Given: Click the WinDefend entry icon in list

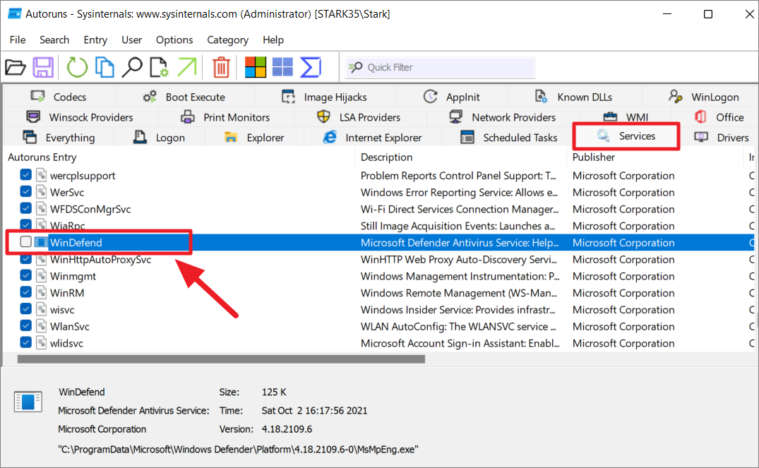Looking at the screenshot, I should click(41, 242).
